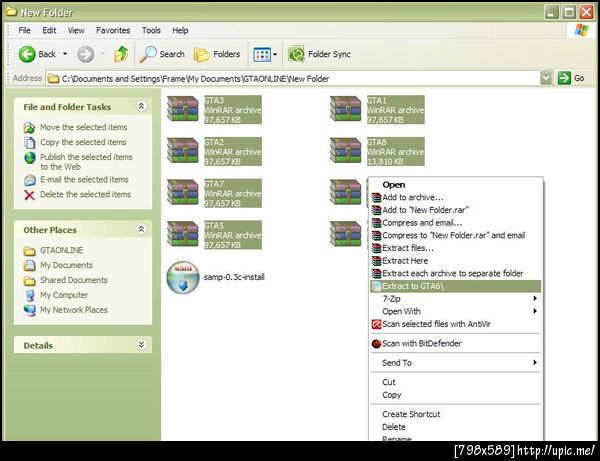Choose Extract files... option
The height and width of the screenshot is (461, 600).
tap(456, 248)
